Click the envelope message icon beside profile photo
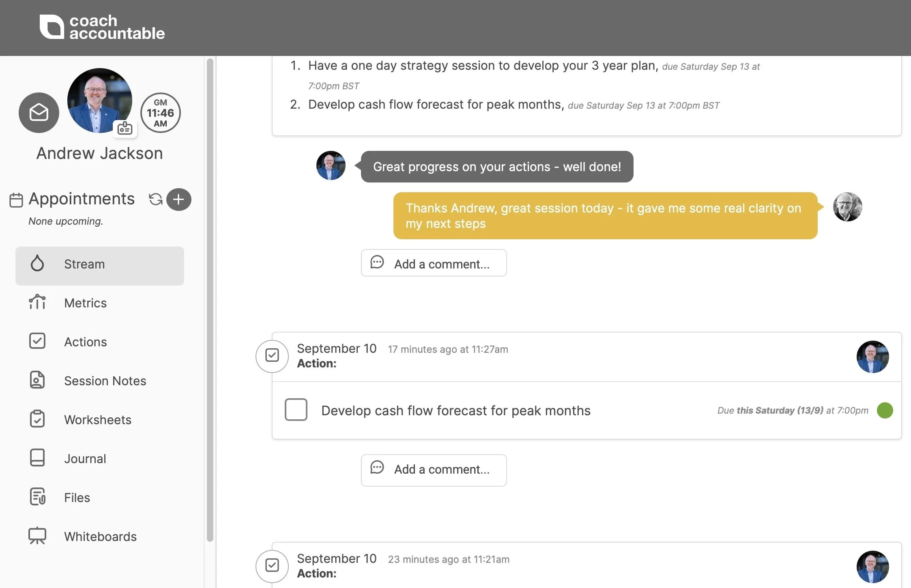Screen dimensions: 911x588 pyautogui.click(x=39, y=113)
